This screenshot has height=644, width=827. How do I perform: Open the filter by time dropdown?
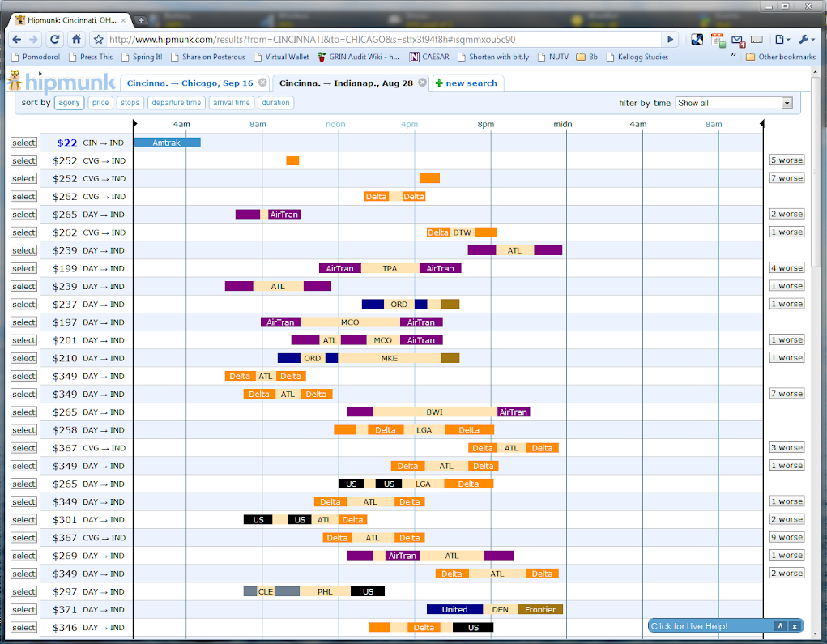click(x=734, y=103)
